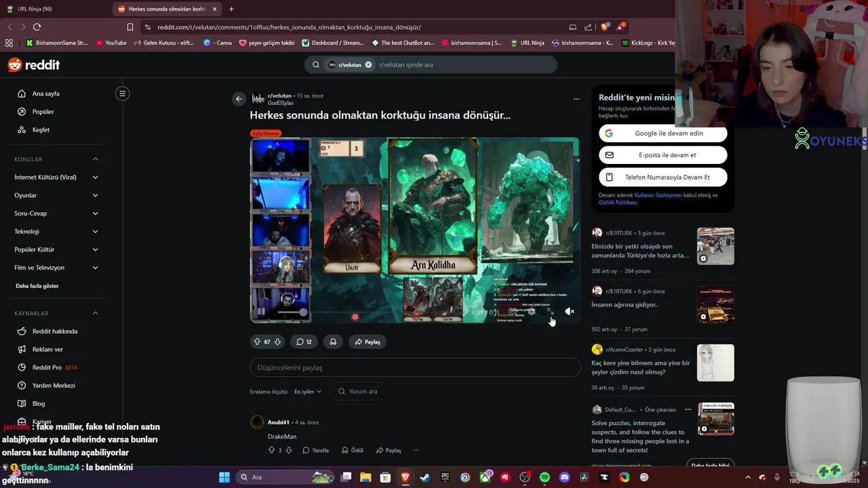Click the Düşüncelerini paylaş comment box
This screenshot has height=488, width=868.
tap(415, 367)
